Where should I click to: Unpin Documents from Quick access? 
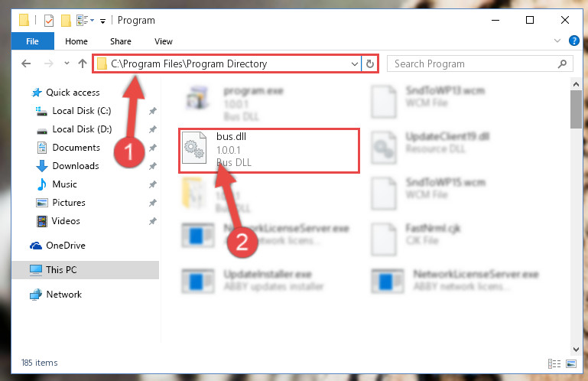153,148
